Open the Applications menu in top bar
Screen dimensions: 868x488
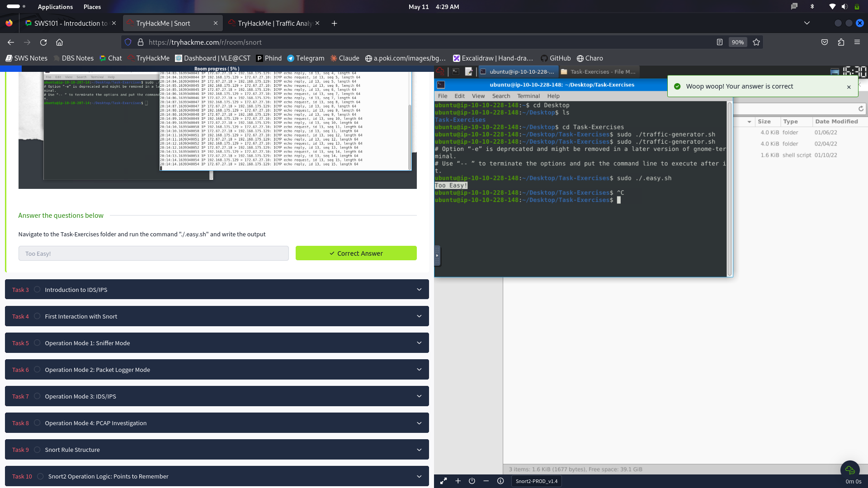coord(55,7)
